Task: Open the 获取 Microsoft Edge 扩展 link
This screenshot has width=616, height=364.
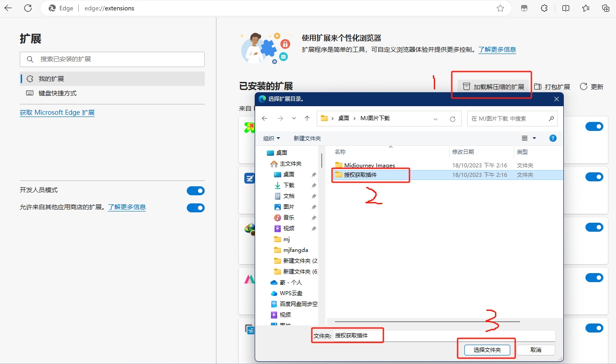Action: 57,112
